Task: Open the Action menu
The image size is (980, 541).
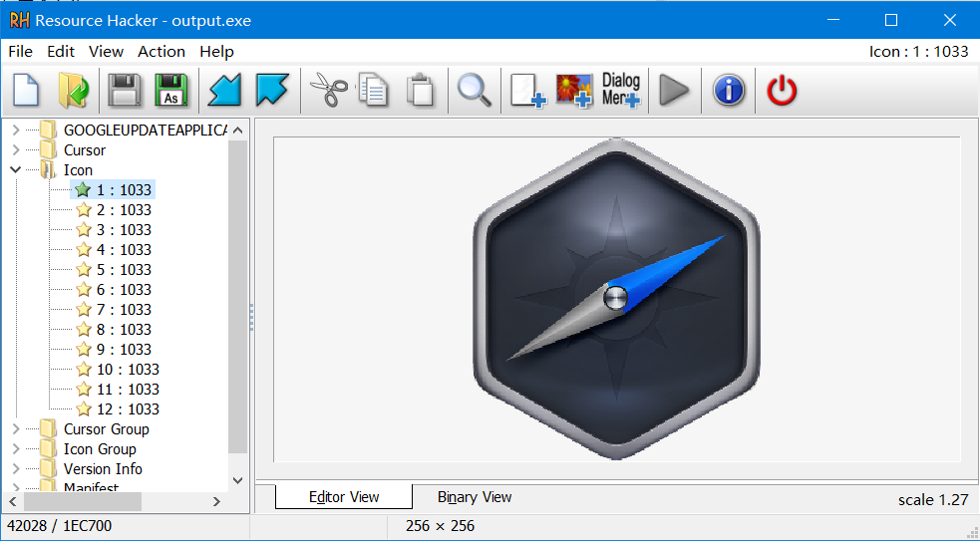Action: click(x=161, y=52)
